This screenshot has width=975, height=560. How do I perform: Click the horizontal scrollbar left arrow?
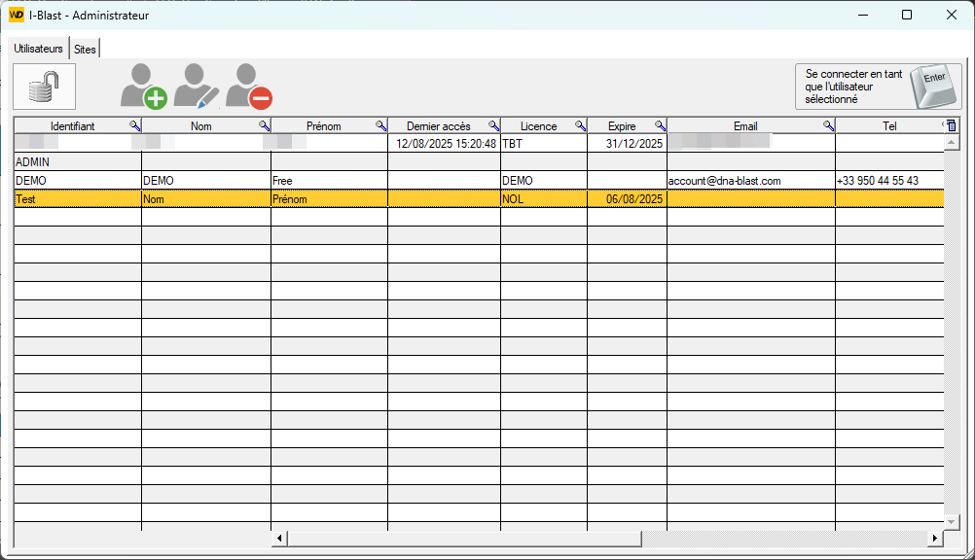pyautogui.click(x=280, y=538)
